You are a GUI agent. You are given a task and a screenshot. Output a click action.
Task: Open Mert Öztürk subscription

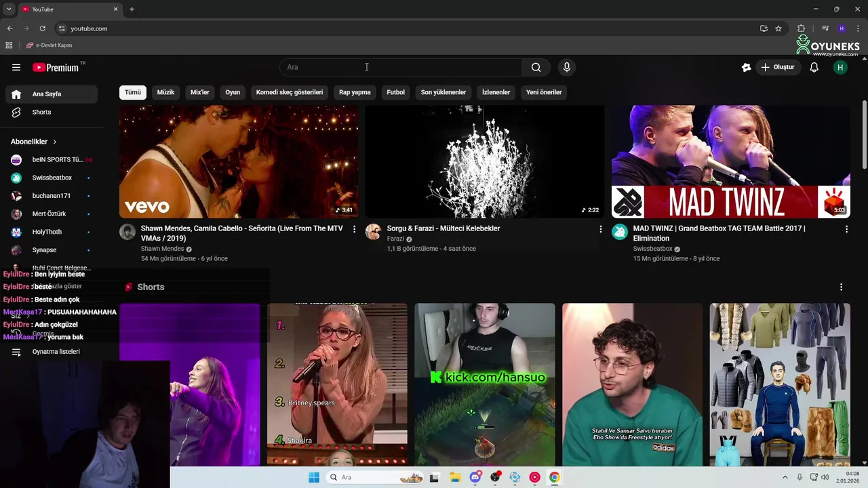click(52, 214)
